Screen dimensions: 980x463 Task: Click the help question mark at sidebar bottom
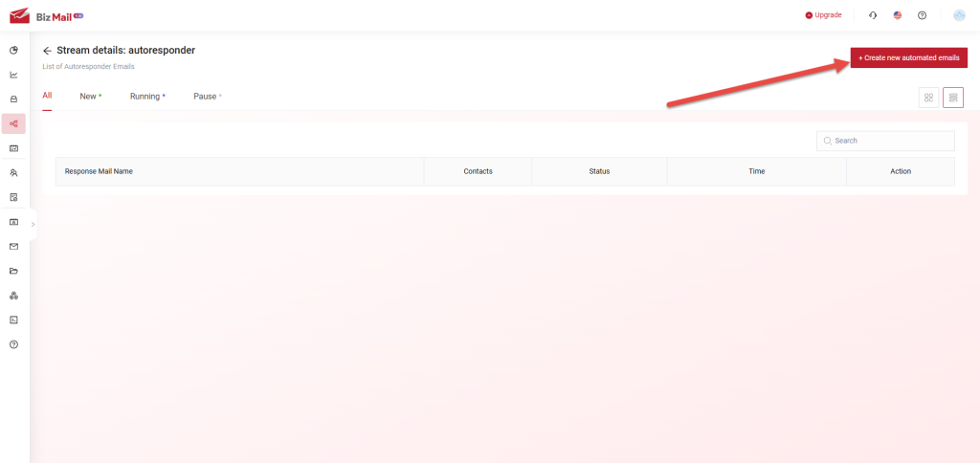[13, 344]
